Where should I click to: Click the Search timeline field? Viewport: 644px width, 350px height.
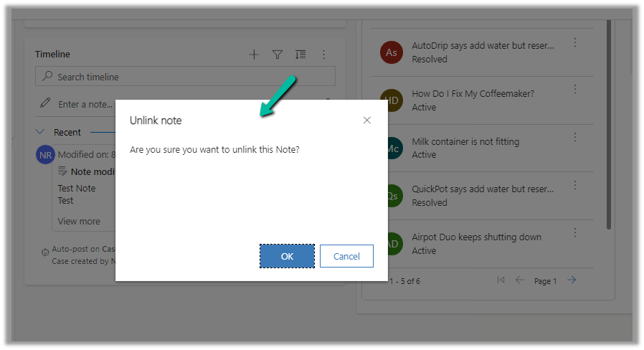[185, 77]
